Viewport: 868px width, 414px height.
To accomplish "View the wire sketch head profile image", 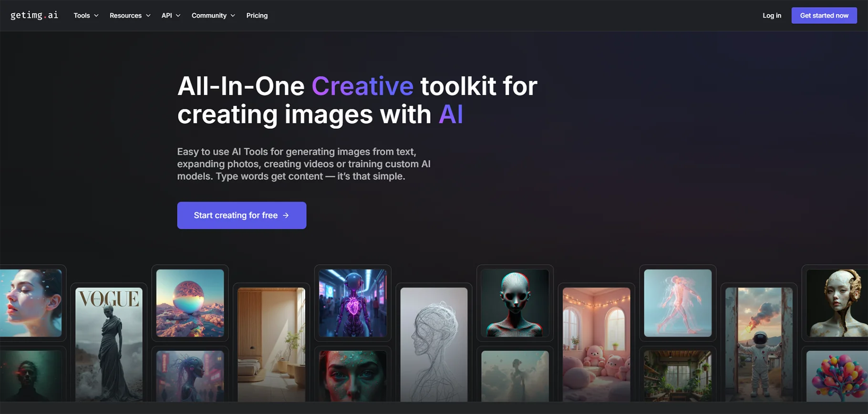I will coord(434,344).
